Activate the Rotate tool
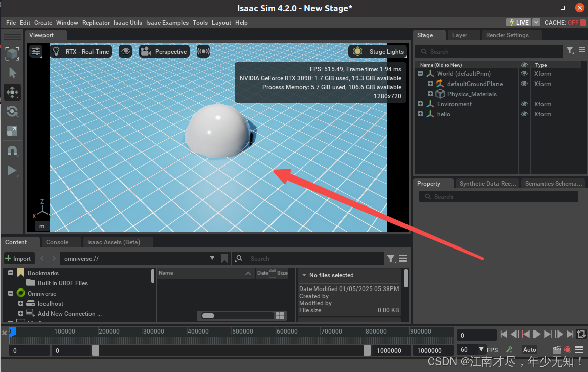This screenshot has height=372, width=588. click(x=12, y=111)
